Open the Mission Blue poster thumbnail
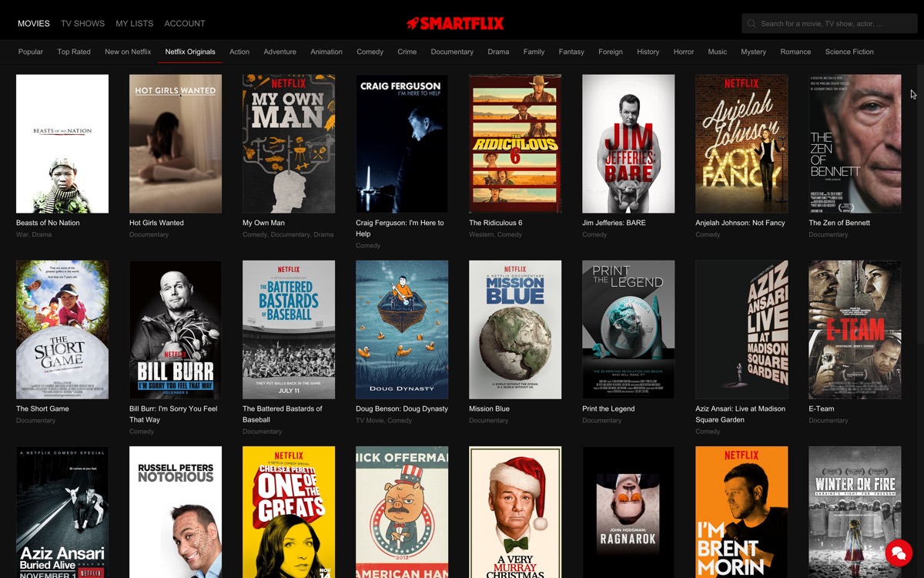Viewport: 924px width, 578px height. pos(515,329)
